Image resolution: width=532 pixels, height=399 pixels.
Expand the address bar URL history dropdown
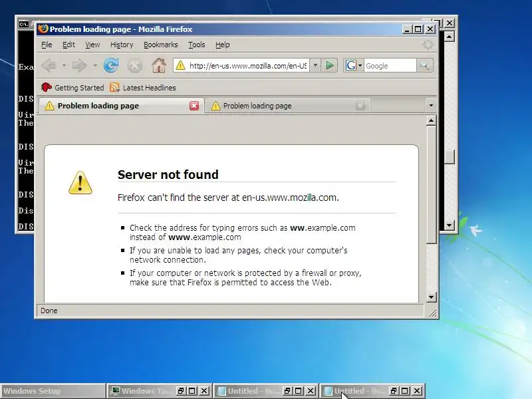click(x=315, y=65)
